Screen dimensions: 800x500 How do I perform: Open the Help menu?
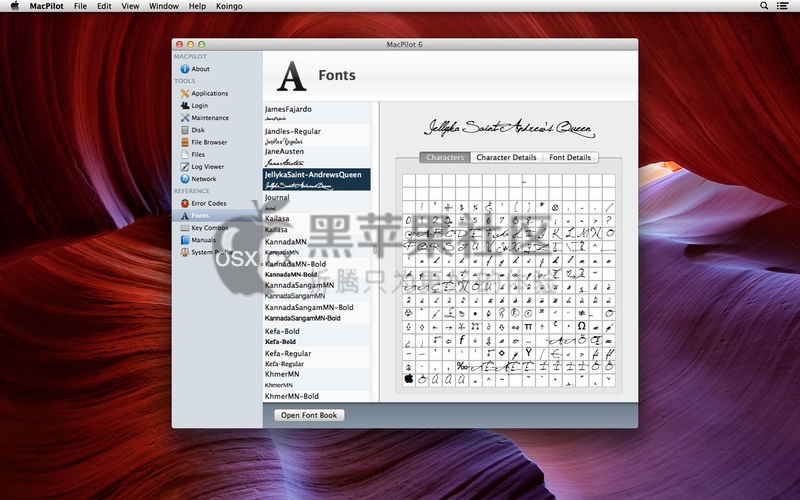click(x=197, y=6)
